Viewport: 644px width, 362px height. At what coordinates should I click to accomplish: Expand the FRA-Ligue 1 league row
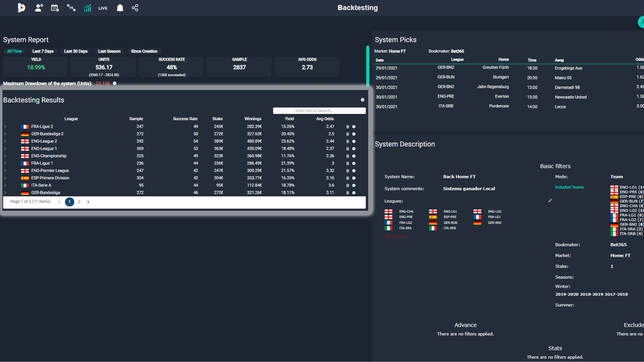click(5, 163)
